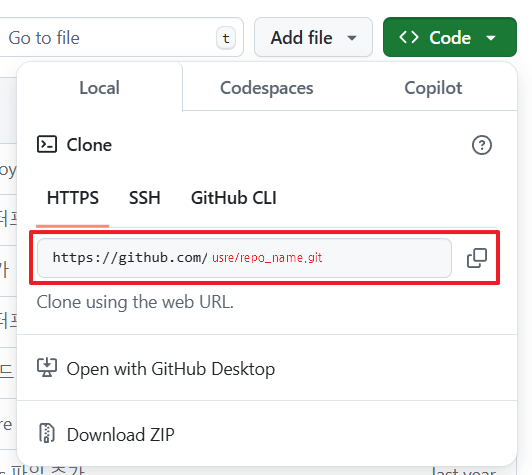
Task: Copy the clone URL to clipboard
Action: [x=477, y=258]
